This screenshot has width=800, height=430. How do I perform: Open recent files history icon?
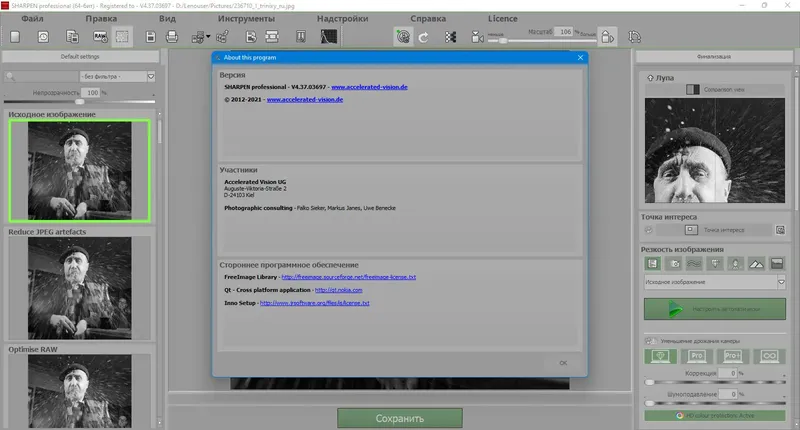[43, 37]
